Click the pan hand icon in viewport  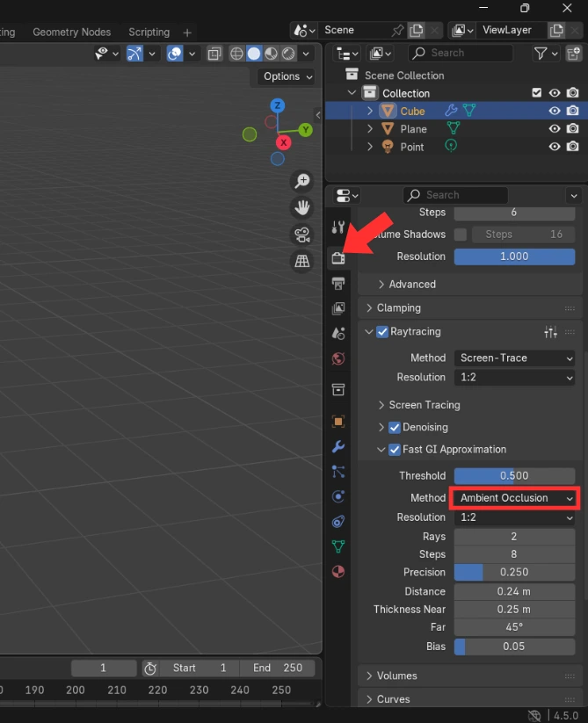(302, 208)
